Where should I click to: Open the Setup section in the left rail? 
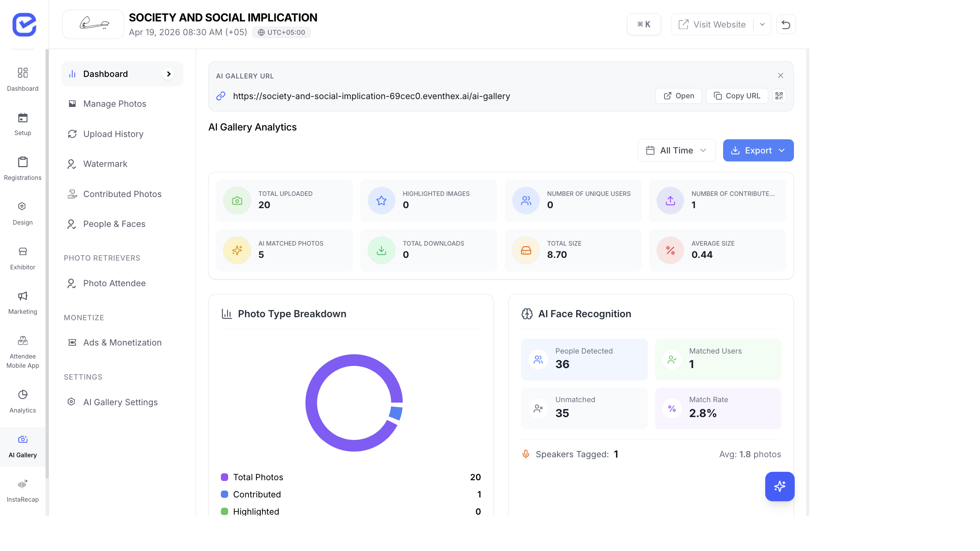pos(23,124)
